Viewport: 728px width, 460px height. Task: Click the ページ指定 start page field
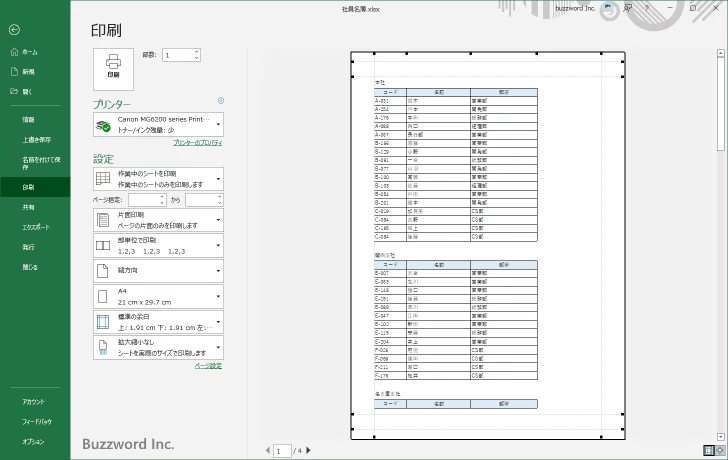click(x=144, y=200)
